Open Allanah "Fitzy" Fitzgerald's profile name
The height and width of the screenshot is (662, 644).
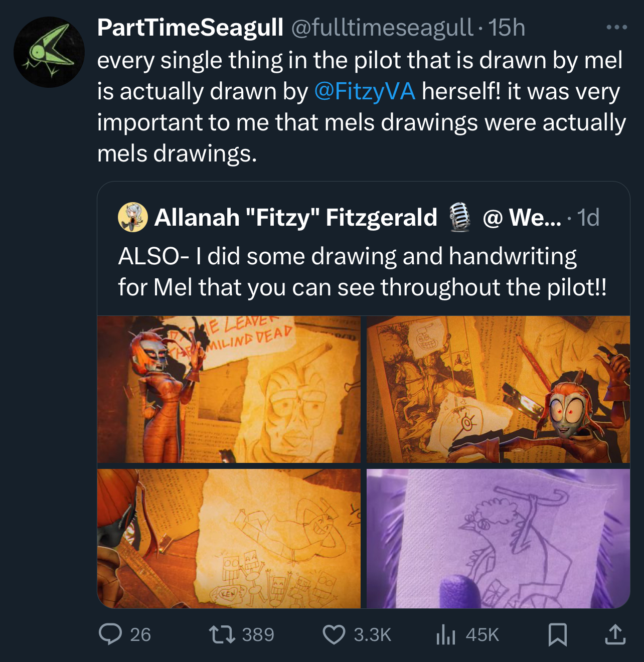coord(295,217)
